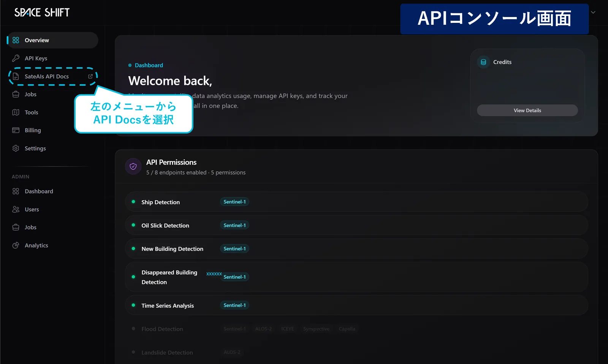Click the Analytics pie chart icon
This screenshot has height=364, width=608.
pos(16,245)
